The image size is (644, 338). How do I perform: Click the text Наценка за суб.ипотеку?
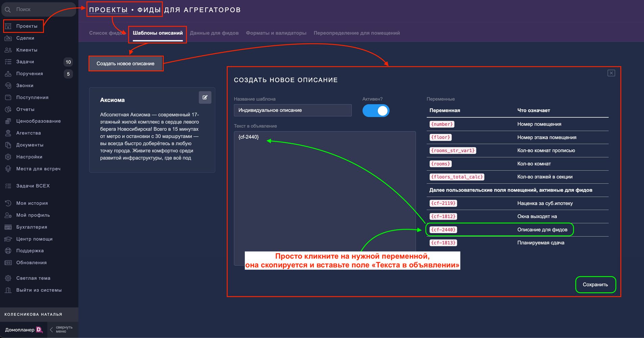coord(545,203)
